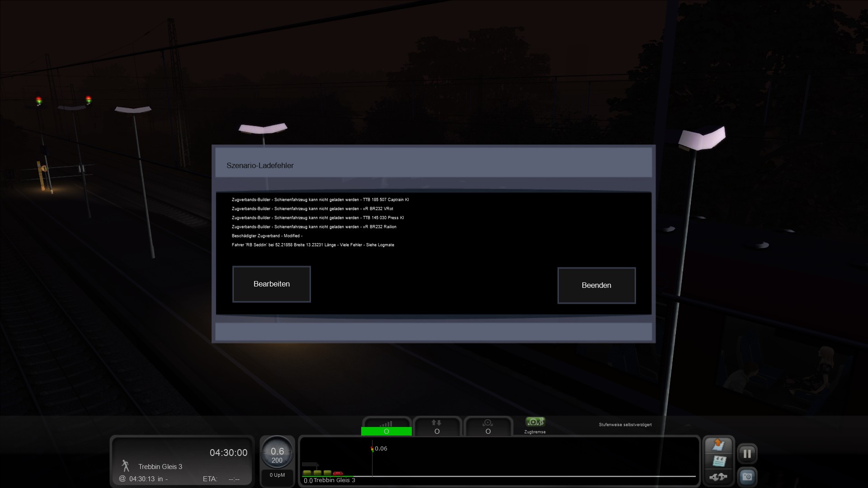Image resolution: width=868 pixels, height=488 pixels.
Task: Take a screenshot with the camera icon
Action: click(x=747, y=477)
